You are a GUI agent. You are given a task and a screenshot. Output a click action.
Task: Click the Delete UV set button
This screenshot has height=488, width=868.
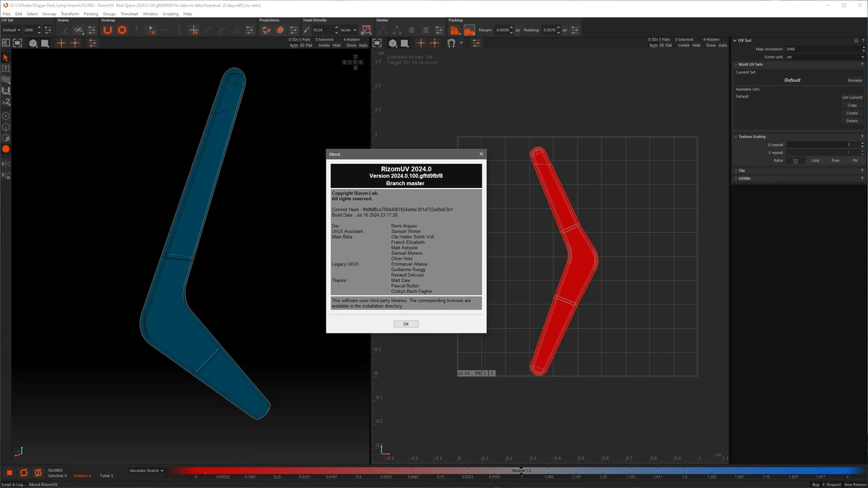(852, 121)
